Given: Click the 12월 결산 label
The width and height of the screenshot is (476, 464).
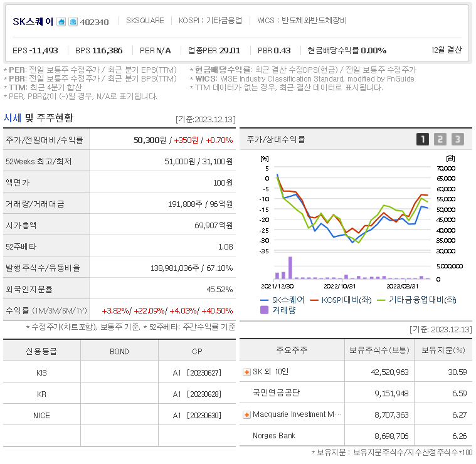Looking at the screenshot, I should tap(447, 50).
